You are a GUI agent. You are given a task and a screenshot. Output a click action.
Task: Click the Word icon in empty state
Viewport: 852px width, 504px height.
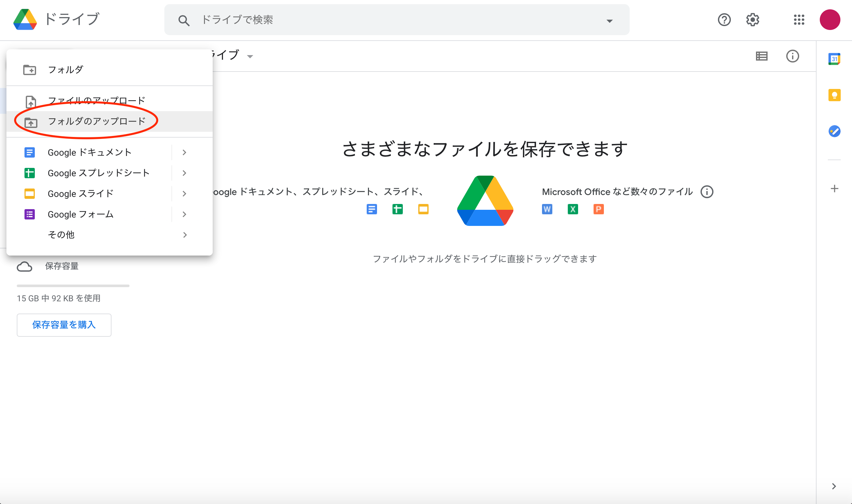[547, 209]
